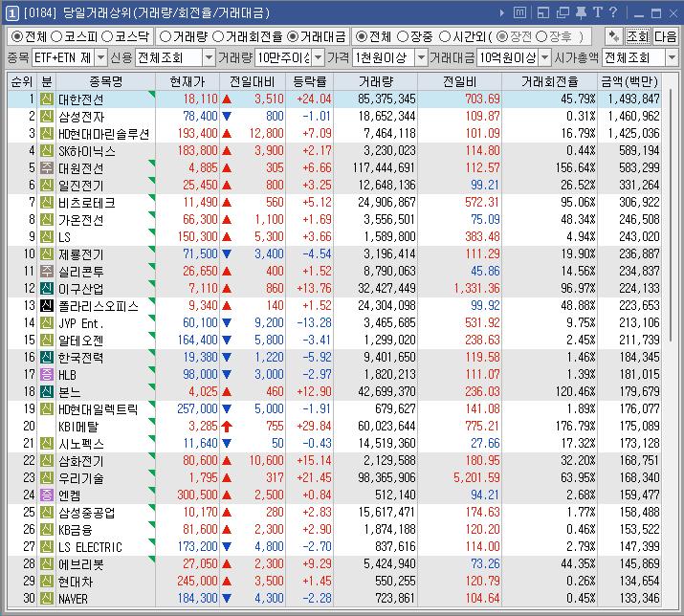Open the 가격 1천원이상 dropdown
684x616 pixels.
(421, 57)
